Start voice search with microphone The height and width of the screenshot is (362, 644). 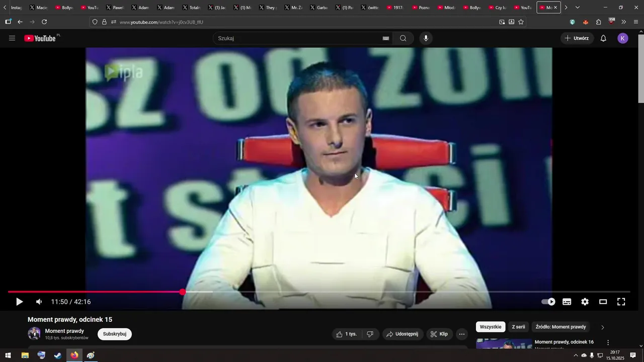[426, 38]
